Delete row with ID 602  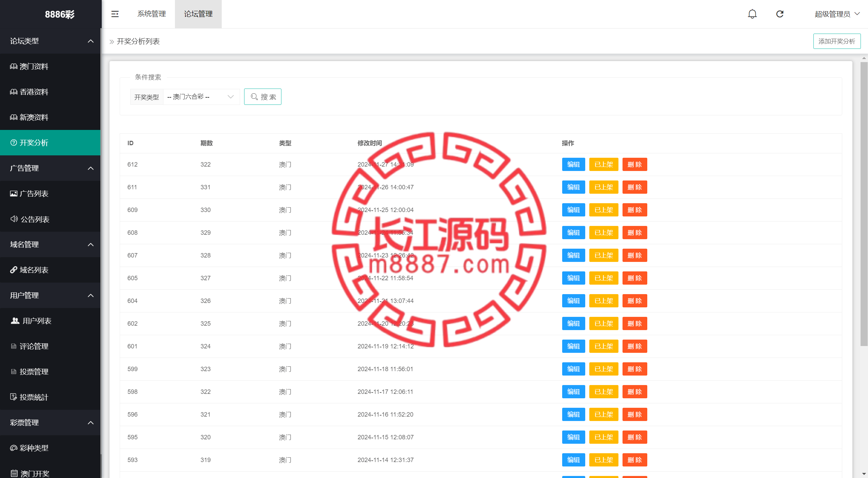635,324
